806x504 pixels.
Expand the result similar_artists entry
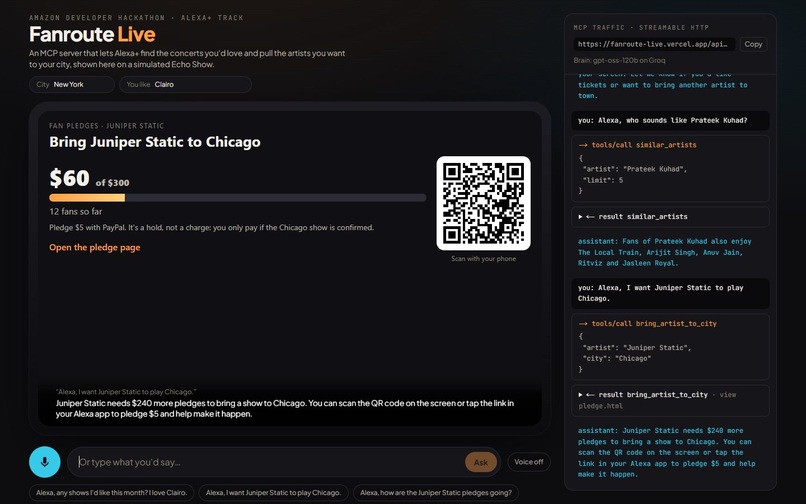point(670,217)
